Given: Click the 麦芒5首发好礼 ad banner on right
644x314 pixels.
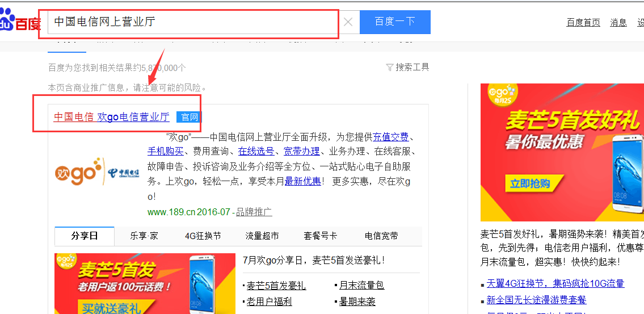Looking at the screenshot, I should [x=562, y=153].
